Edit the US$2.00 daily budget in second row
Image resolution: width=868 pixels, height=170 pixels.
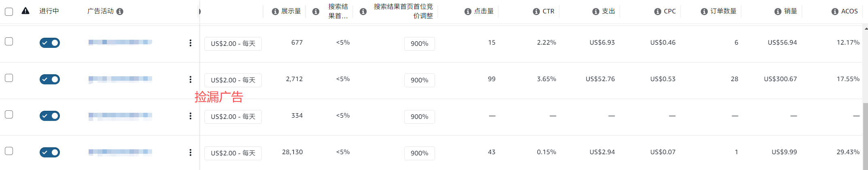click(x=233, y=80)
